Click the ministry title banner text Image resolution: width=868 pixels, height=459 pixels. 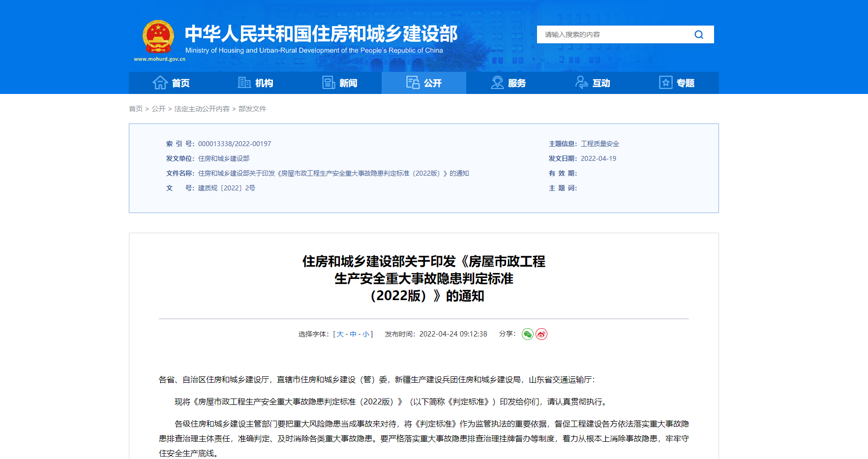(321, 34)
